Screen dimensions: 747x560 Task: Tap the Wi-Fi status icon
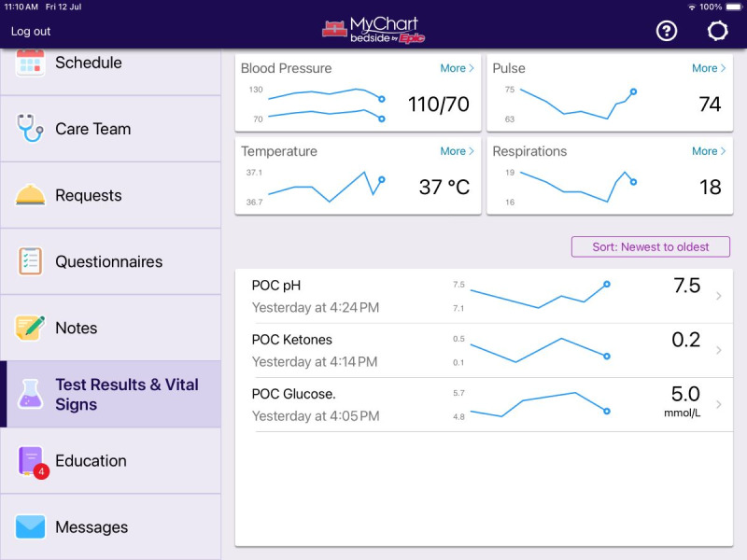pyautogui.click(x=691, y=7)
